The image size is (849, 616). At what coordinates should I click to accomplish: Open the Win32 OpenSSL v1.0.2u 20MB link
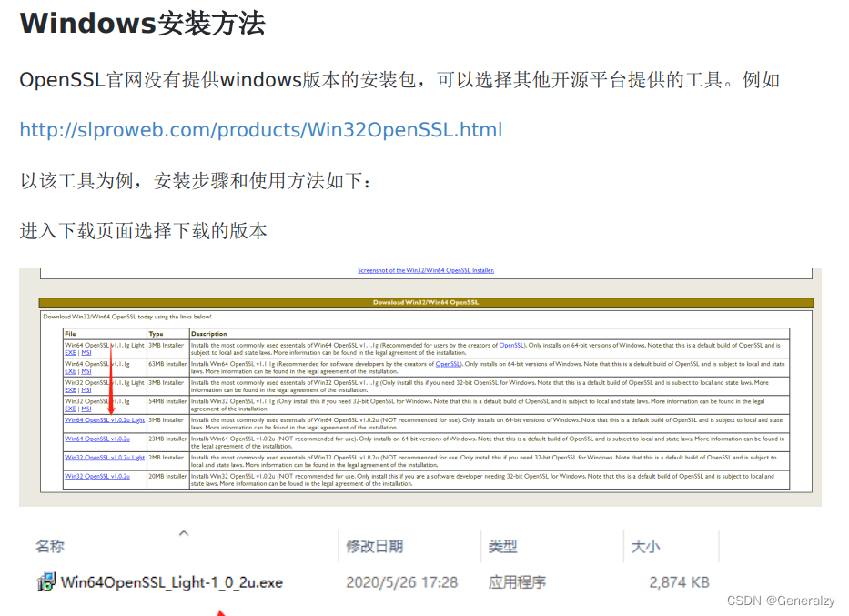click(x=97, y=477)
